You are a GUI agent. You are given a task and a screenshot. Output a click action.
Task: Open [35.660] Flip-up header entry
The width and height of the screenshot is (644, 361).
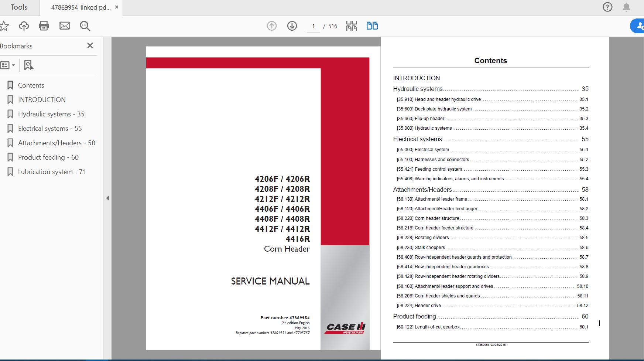click(x=493, y=119)
